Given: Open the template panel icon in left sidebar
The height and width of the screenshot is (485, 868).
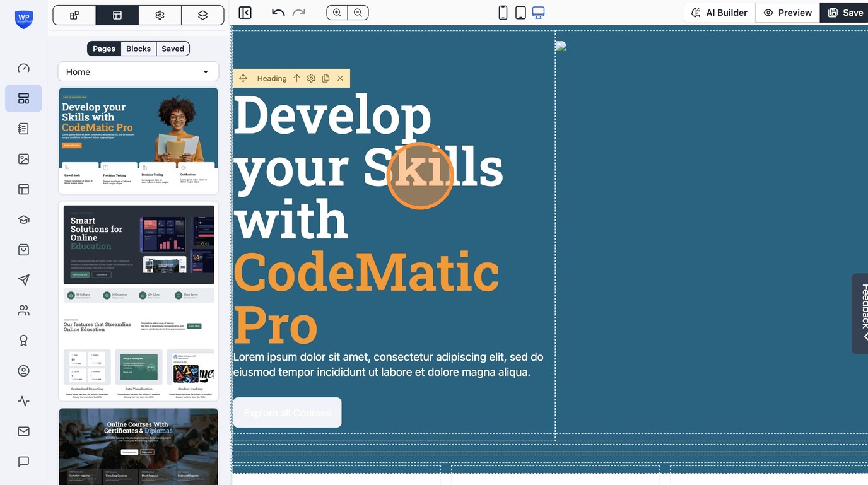Looking at the screenshot, I should [x=23, y=189].
